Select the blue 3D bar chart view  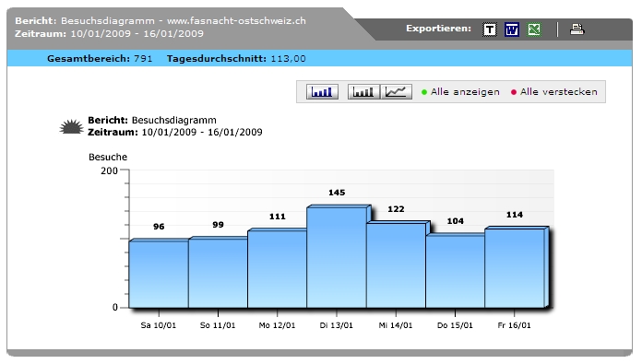(322, 91)
